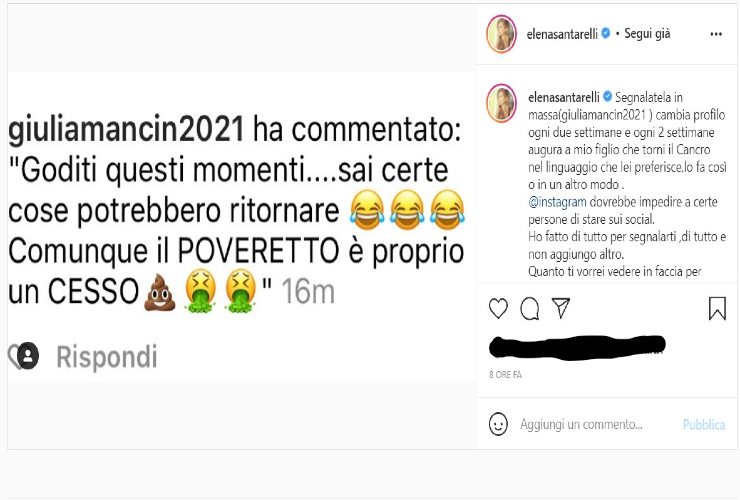740x500 pixels.
Task: Publish the comment with Pubblica
Action: click(704, 424)
